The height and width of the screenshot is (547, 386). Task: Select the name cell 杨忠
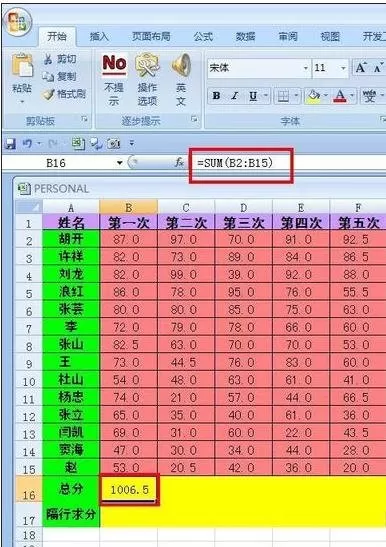[x=71, y=397]
